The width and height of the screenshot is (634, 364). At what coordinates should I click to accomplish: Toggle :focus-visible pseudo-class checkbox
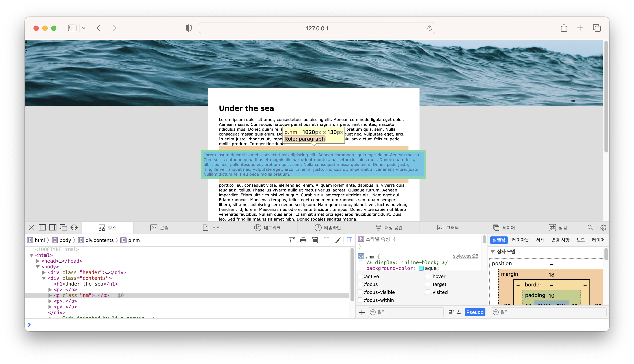pos(360,292)
